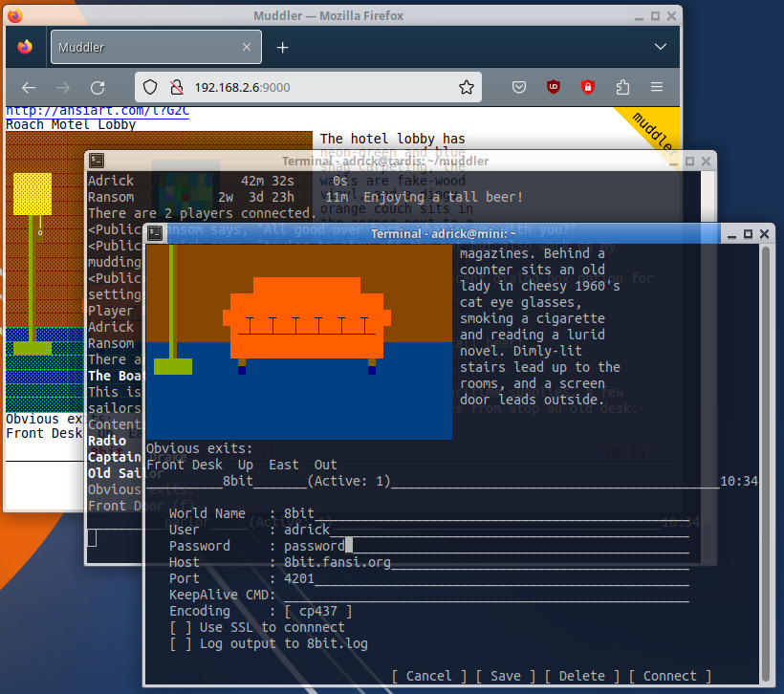Screen dimensions: 784x694
Task: Click the red lock extension icon
Action: (587, 87)
